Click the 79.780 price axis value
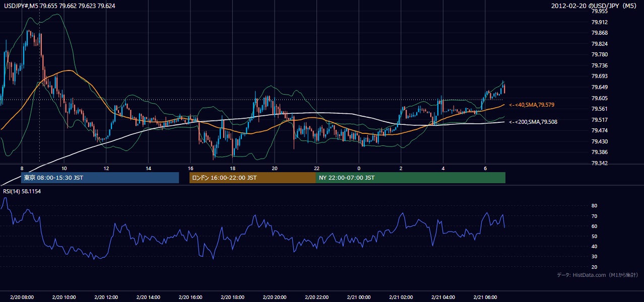This screenshot has width=644, height=302. tap(600, 55)
